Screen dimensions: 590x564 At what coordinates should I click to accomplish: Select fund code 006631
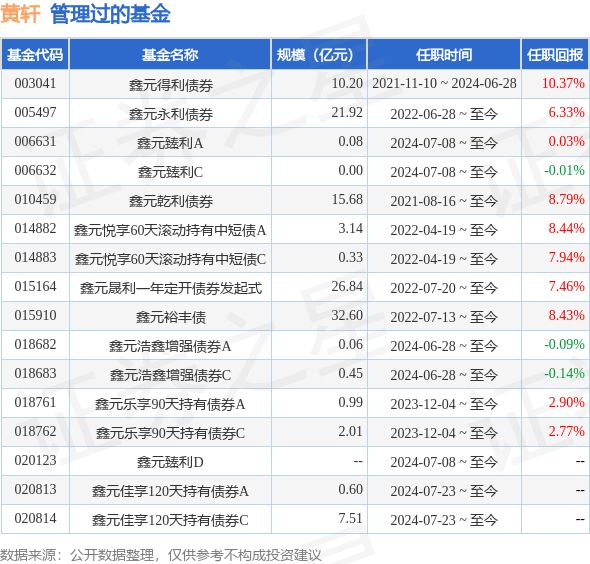point(35,141)
